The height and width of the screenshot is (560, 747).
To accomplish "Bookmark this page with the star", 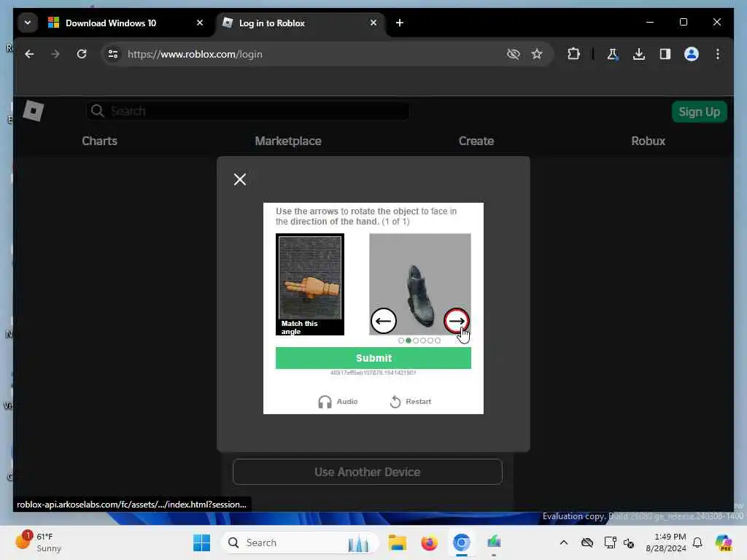I will (x=537, y=54).
